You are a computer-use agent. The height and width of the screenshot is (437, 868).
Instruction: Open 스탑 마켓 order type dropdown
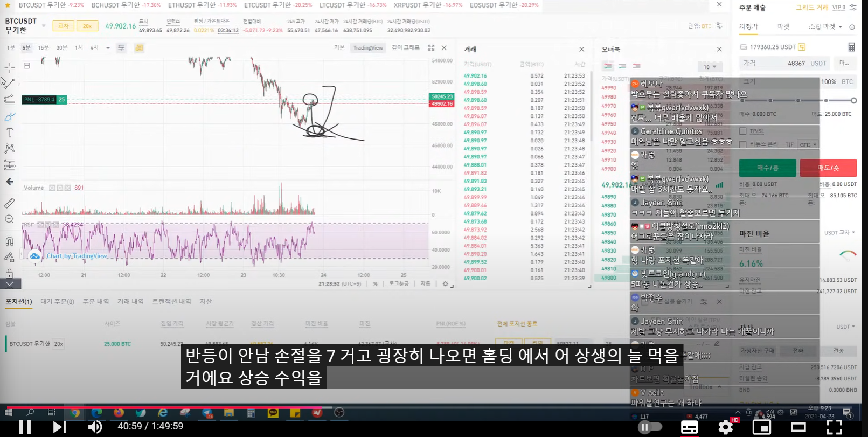[825, 26]
